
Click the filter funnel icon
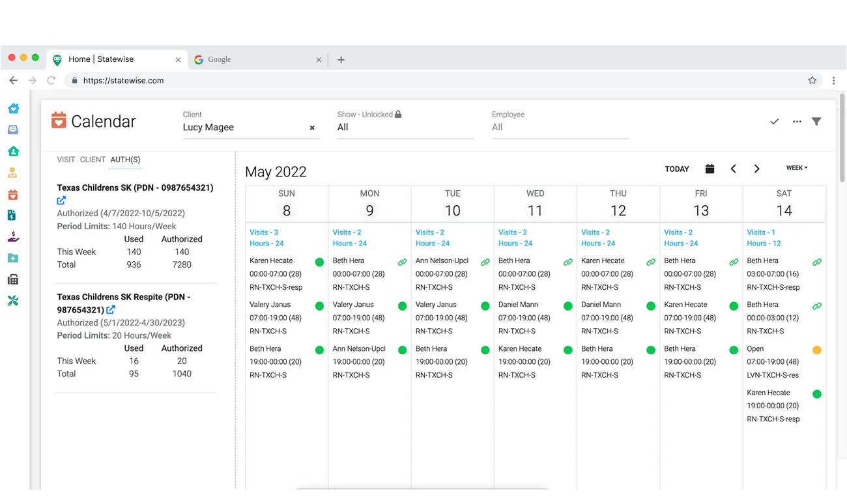click(816, 122)
